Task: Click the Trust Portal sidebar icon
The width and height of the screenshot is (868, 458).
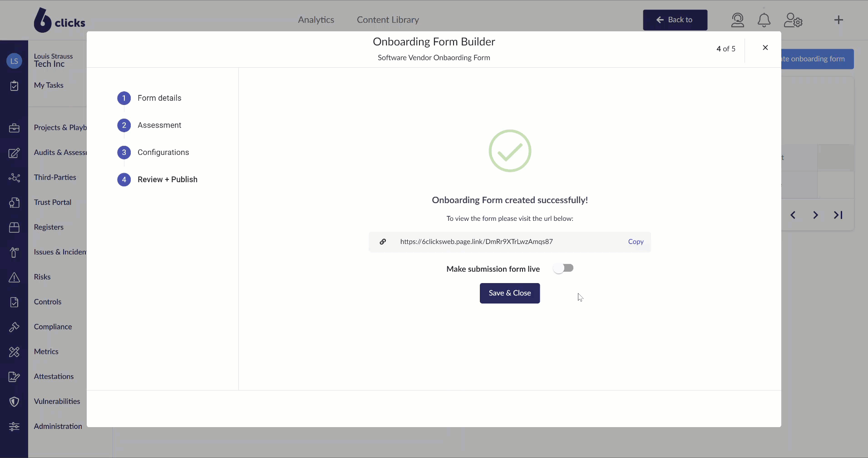Action: click(15, 203)
